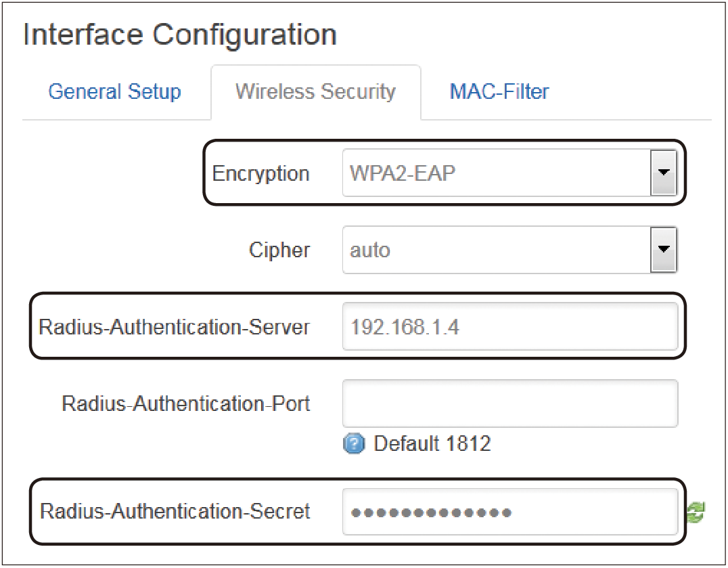Select the Wireless Security tab
The width and height of the screenshot is (728, 568).
[316, 91]
